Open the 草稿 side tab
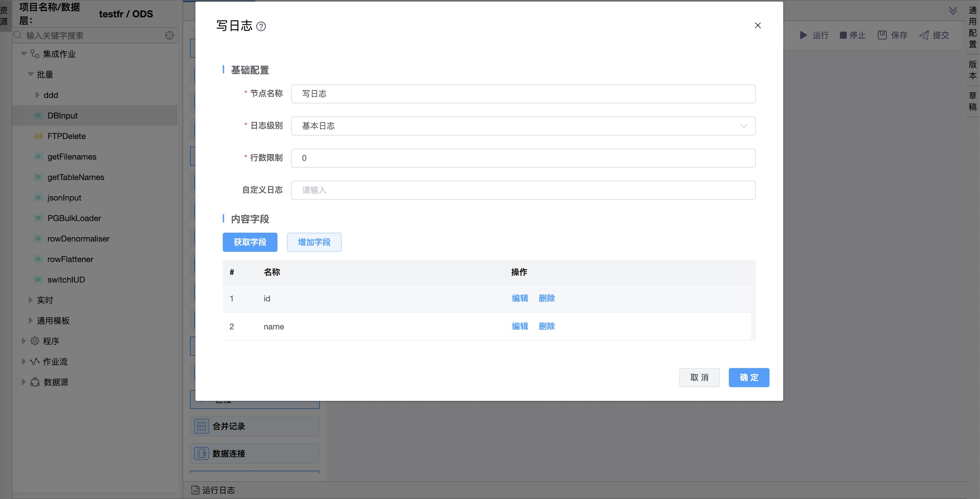Image resolution: width=980 pixels, height=499 pixels. [972, 102]
